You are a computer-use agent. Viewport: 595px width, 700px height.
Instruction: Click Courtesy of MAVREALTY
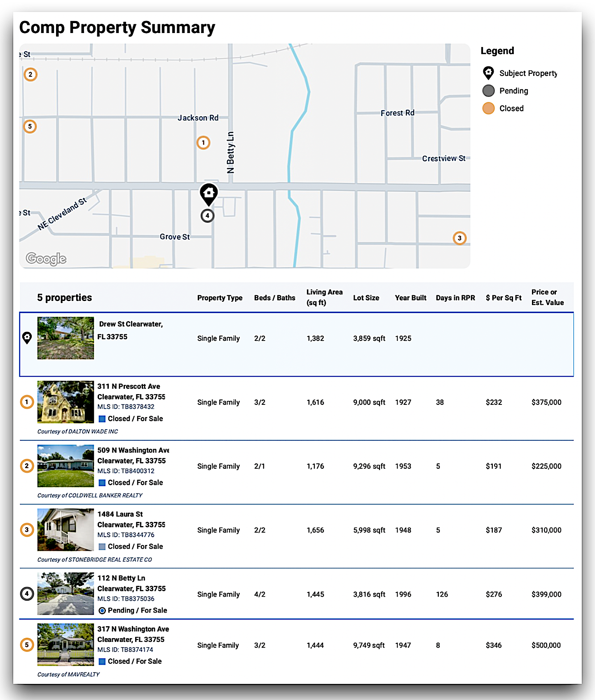(x=68, y=674)
